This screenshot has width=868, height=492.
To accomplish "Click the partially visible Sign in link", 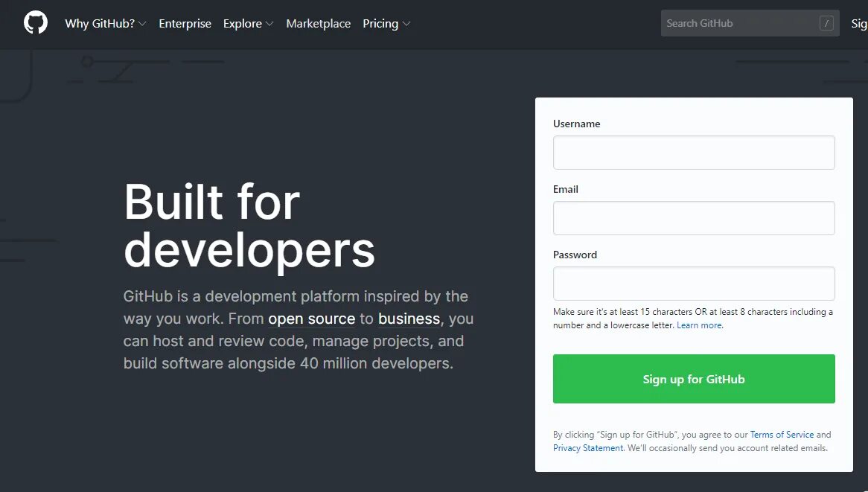I will click(x=859, y=23).
